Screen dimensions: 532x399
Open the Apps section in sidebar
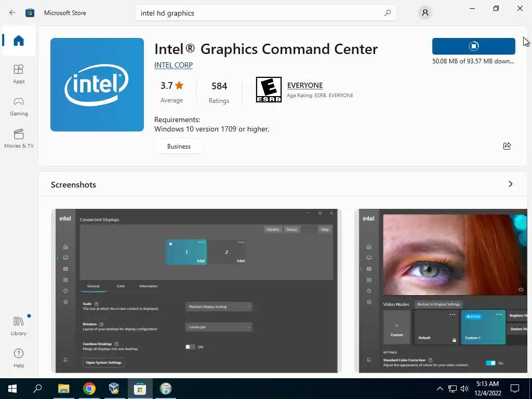click(19, 74)
